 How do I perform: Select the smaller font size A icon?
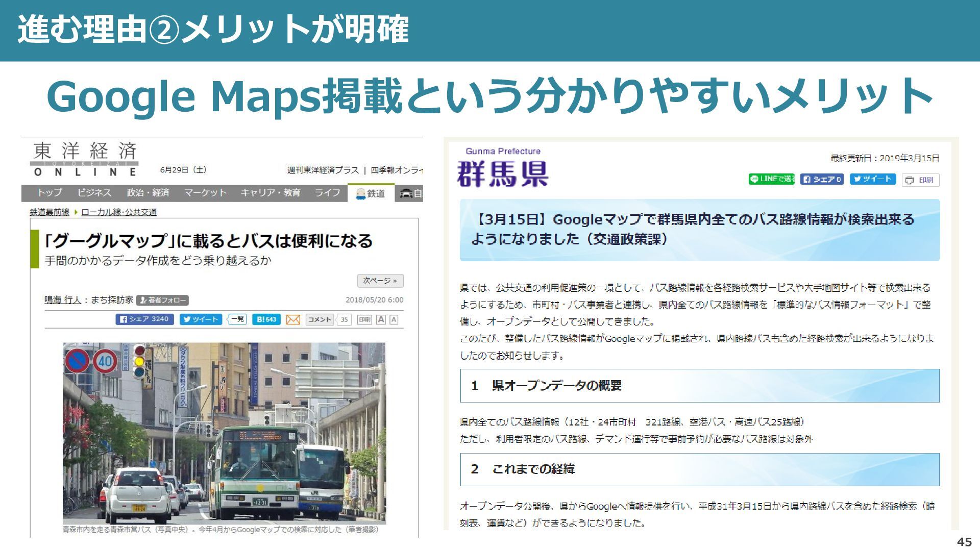tap(394, 319)
